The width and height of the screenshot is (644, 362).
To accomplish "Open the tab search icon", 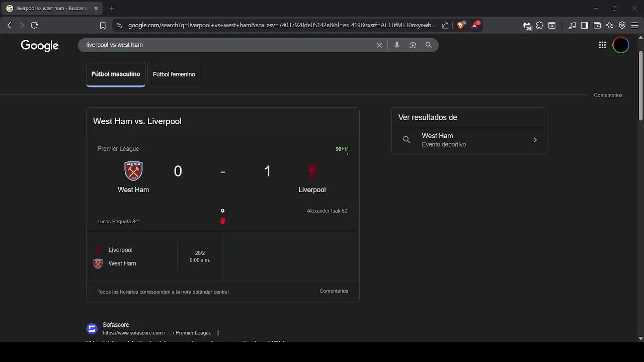I will (x=552, y=25).
